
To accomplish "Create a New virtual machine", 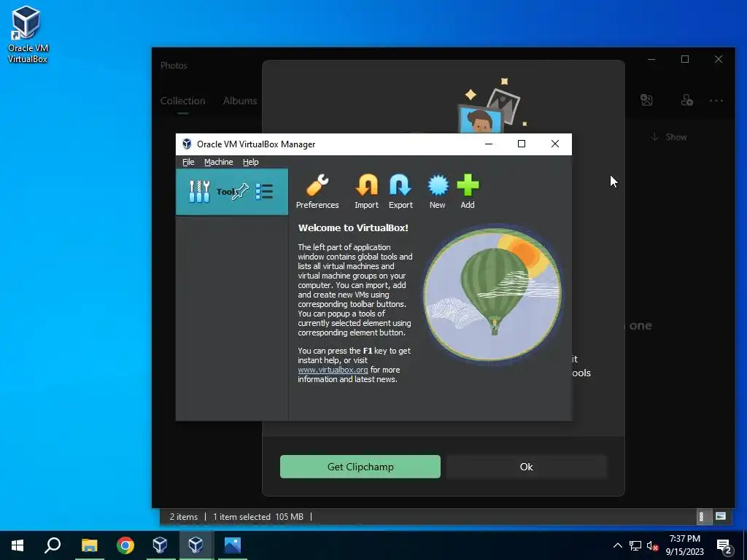I will (x=438, y=192).
